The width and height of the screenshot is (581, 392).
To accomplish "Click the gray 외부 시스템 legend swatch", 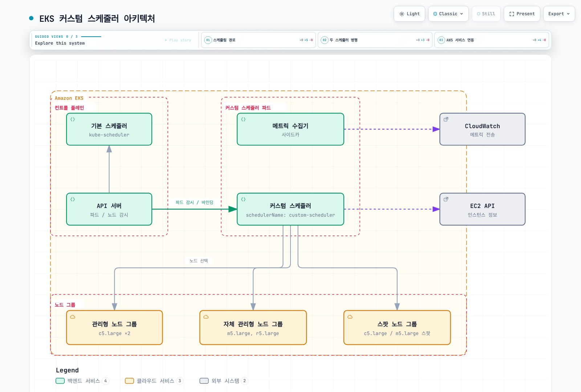I will (204, 381).
